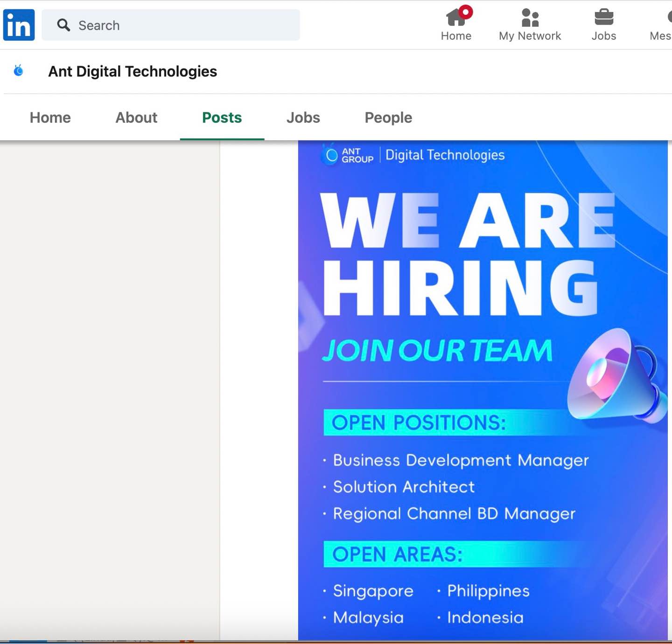Image resolution: width=672 pixels, height=644 pixels.
Task: Open the People tab
Action: [388, 118]
